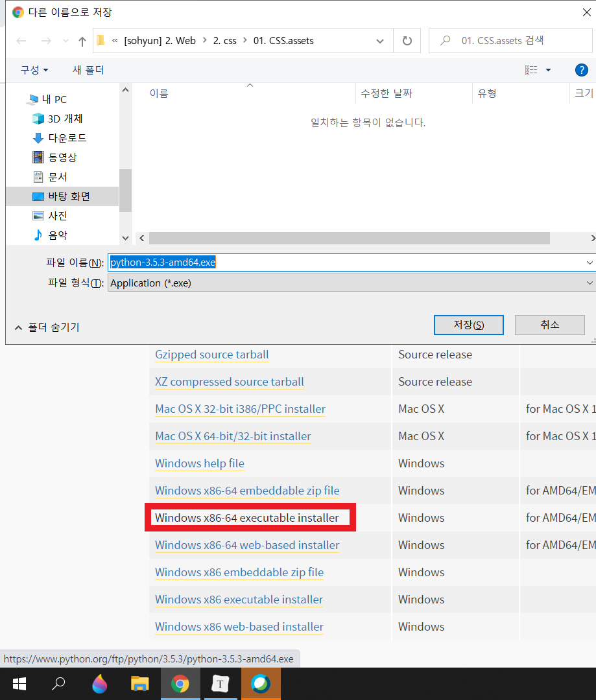Open the 사진 folder

point(57,216)
